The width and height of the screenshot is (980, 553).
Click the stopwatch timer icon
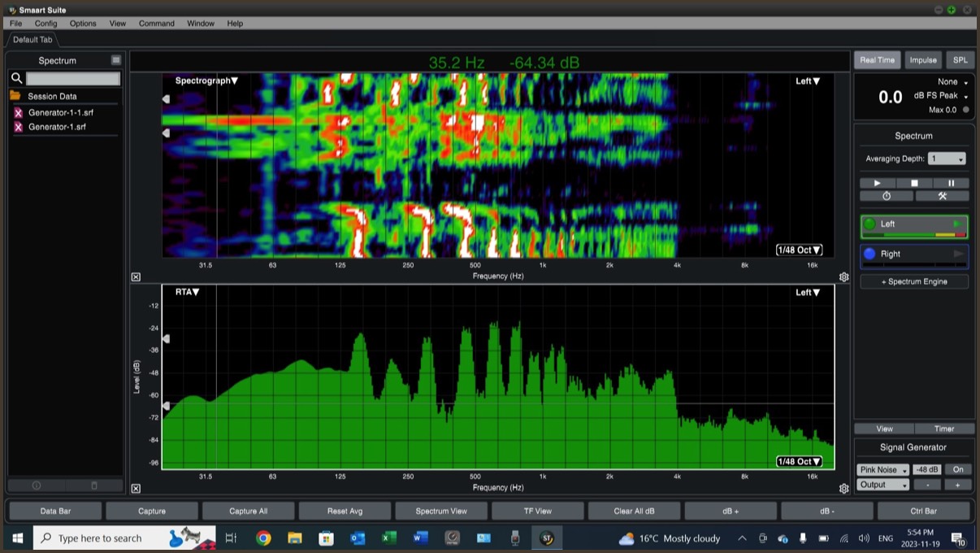coord(887,196)
